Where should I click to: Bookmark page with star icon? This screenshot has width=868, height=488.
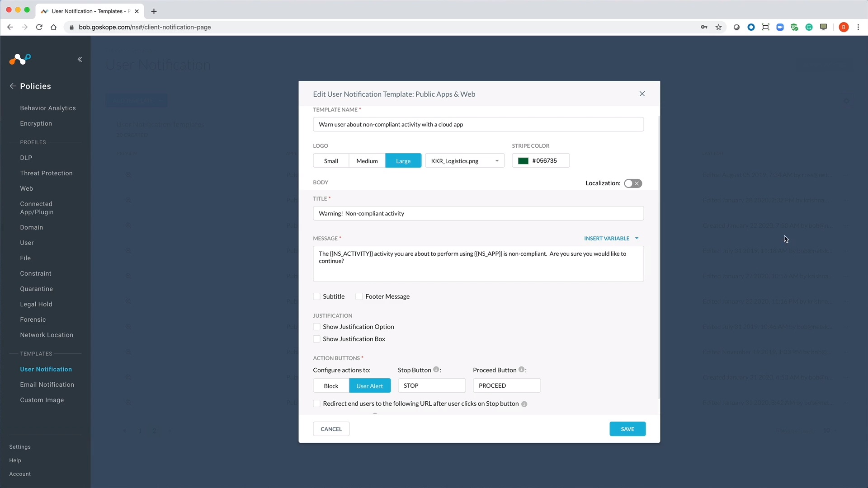[718, 27]
